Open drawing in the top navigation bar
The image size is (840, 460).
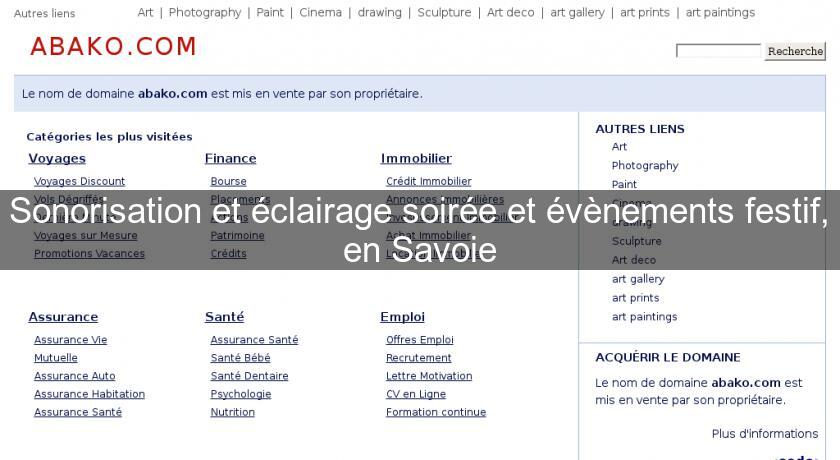(x=379, y=12)
